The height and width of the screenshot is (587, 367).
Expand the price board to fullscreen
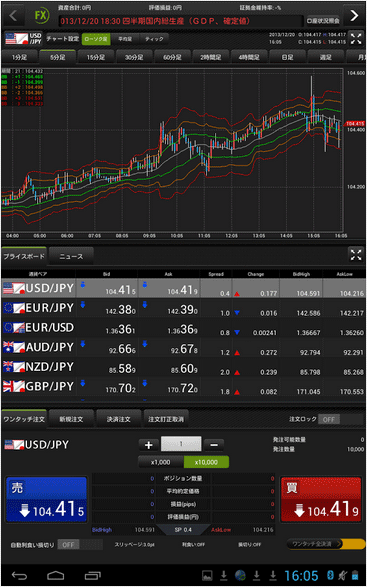click(356, 255)
